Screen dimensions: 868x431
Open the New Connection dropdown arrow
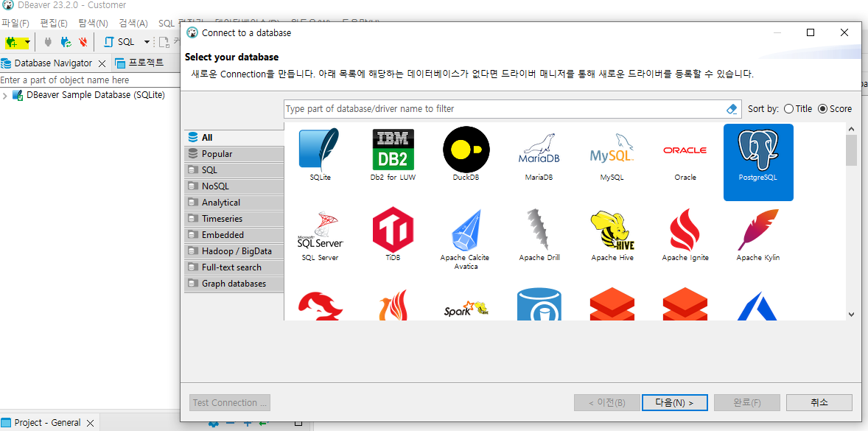[x=27, y=42]
